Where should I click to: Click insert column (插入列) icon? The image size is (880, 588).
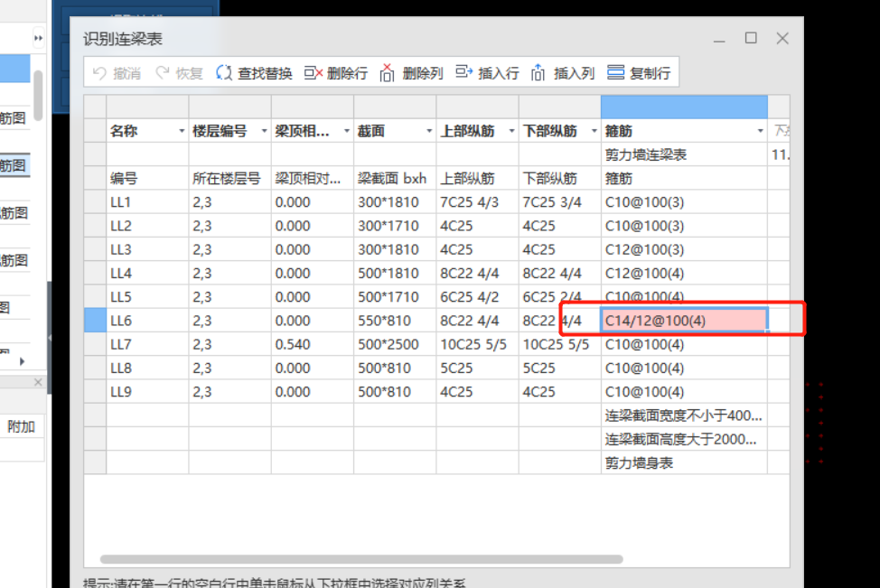click(538, 73)
